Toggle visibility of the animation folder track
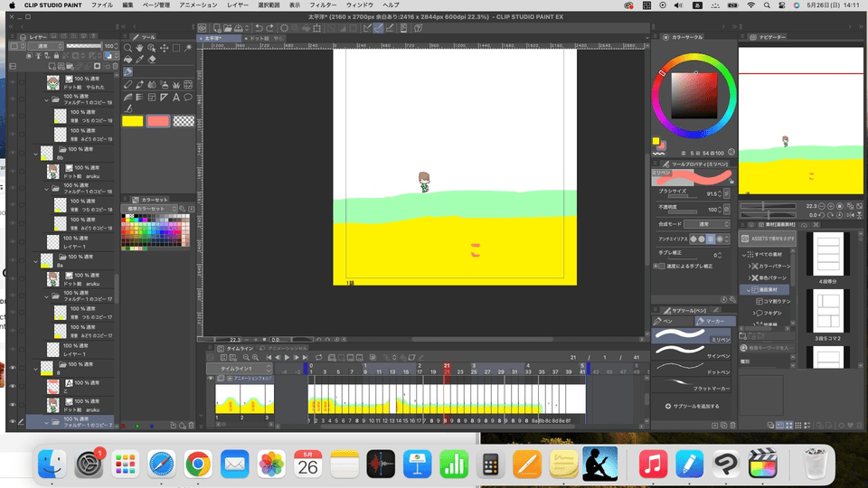The width and height of the screenshot is (868, 488). point(212,380)
